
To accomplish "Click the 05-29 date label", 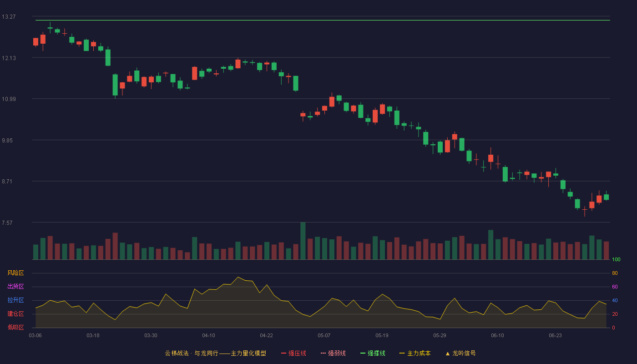I will click(x=440, y=335).
